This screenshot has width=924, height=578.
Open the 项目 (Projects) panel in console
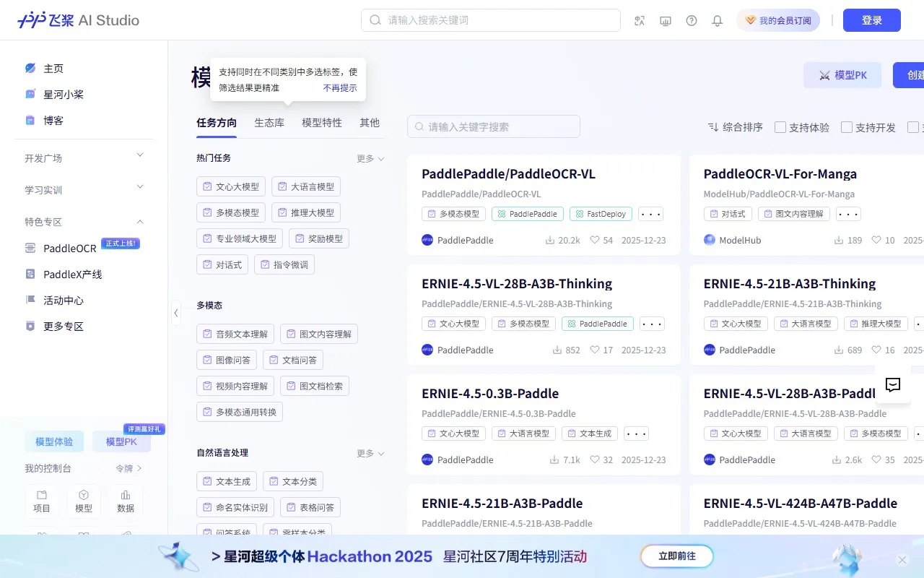pos(41,501)
